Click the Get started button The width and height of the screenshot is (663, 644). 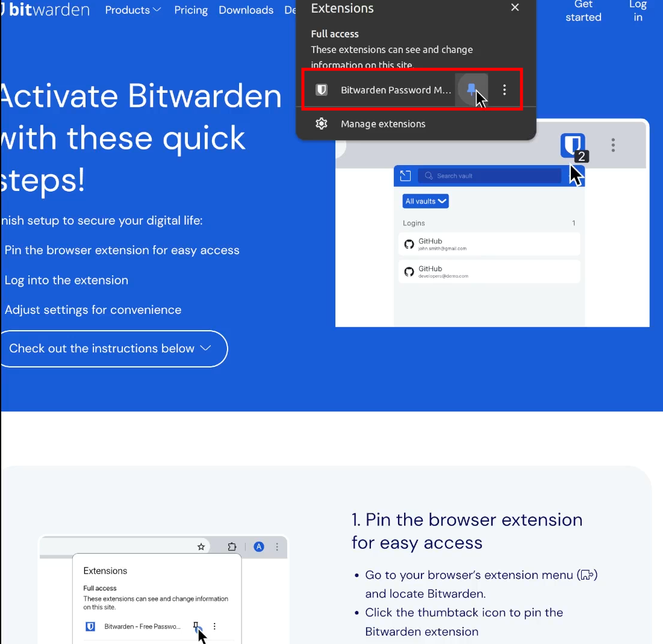[x=583, y=11]
